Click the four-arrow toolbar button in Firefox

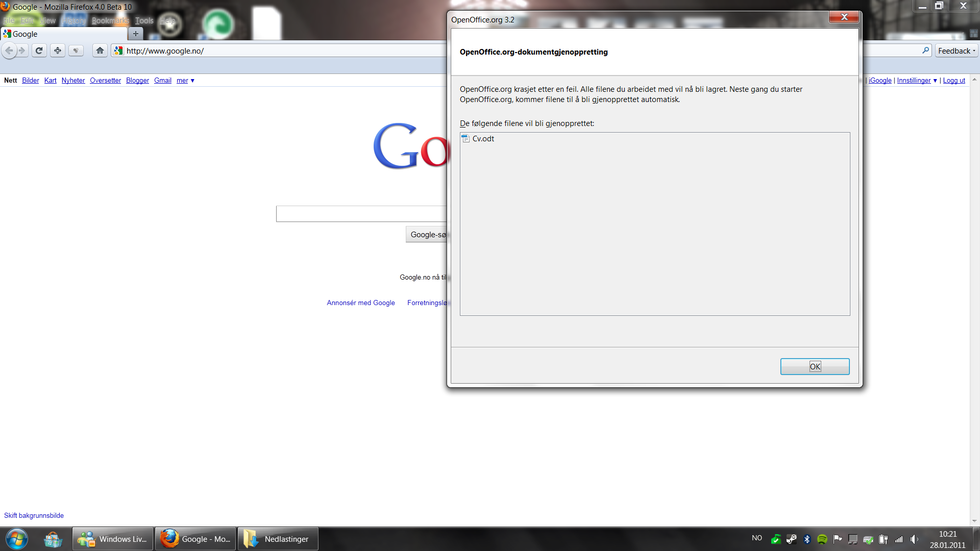(x=58, y=51)
